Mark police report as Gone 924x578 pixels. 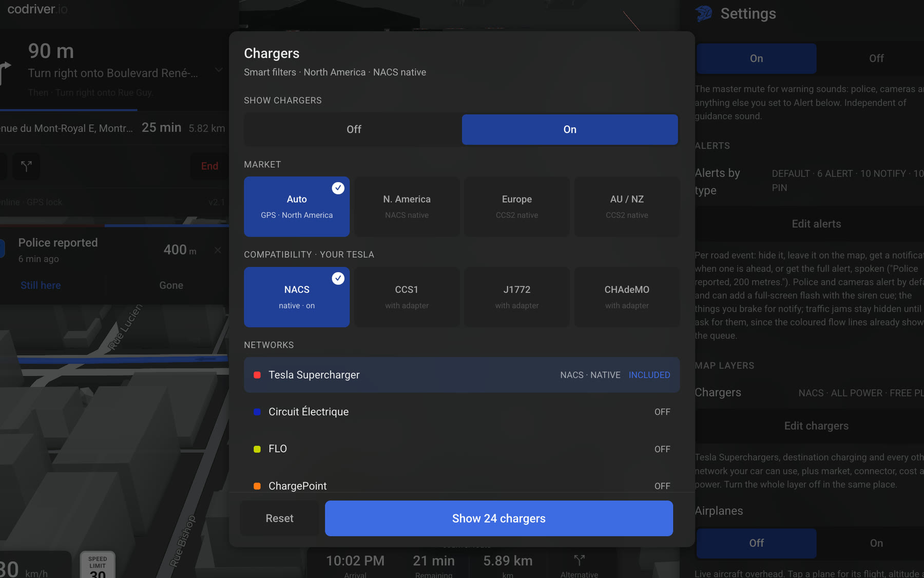(x=171, y=285)
